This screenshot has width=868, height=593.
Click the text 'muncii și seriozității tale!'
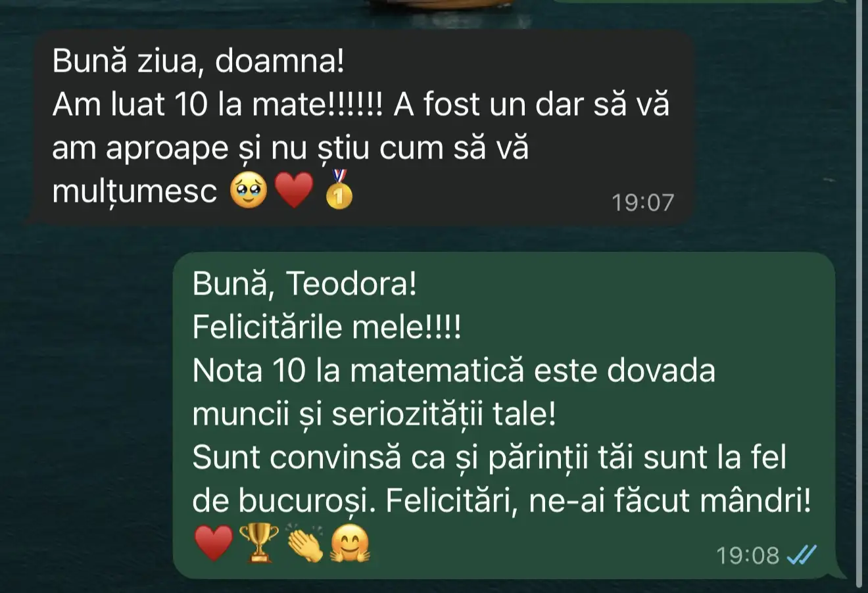click(374, 415)
